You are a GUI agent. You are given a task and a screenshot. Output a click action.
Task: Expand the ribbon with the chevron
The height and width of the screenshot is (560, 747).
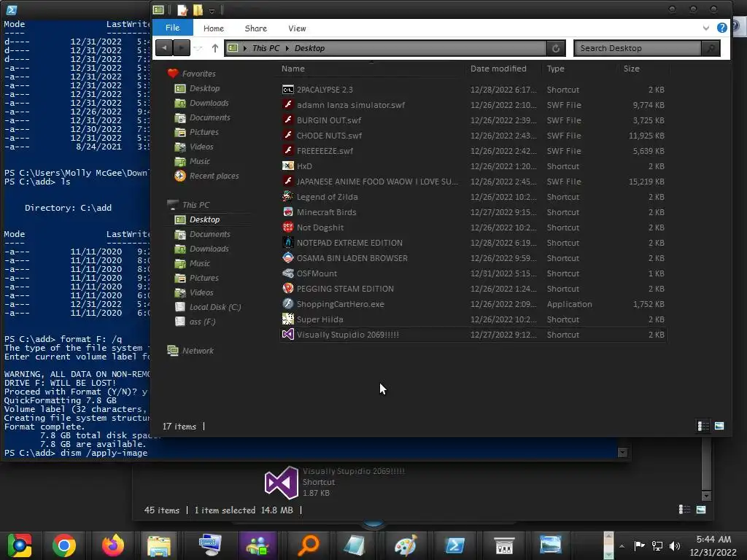coord(706,28)
